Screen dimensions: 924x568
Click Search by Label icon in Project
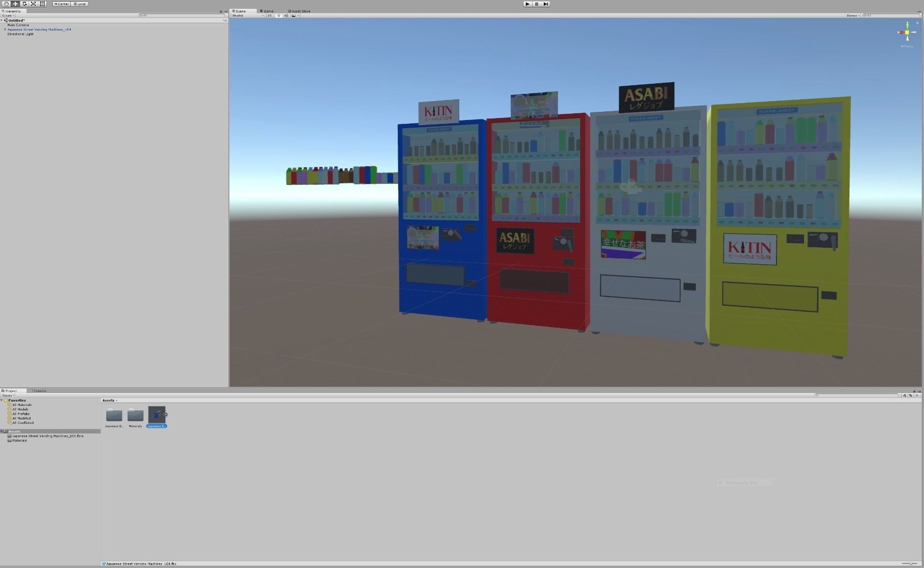tap(910, 395)
